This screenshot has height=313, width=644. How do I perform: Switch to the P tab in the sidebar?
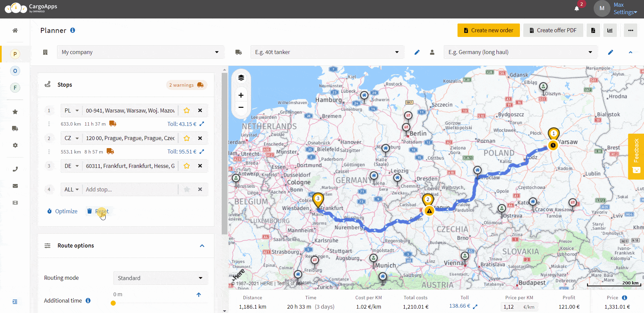(15, 54)
